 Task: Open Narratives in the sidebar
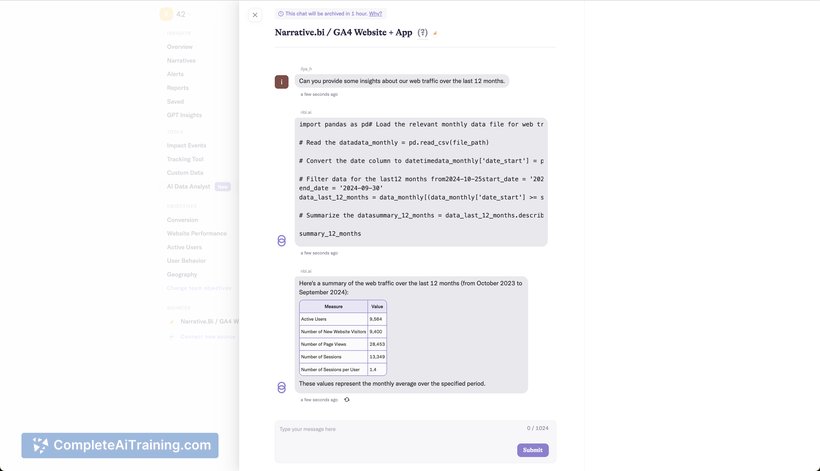tap(181, 61)
